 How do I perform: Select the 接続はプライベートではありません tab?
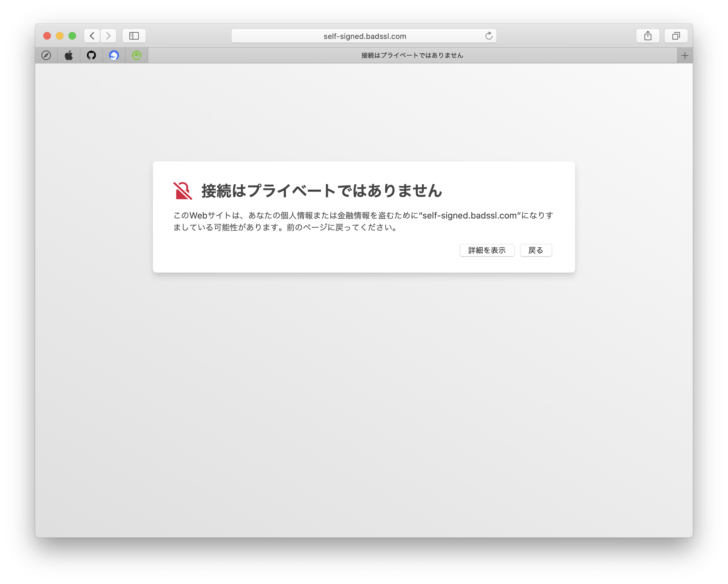[x=412, y=55]
